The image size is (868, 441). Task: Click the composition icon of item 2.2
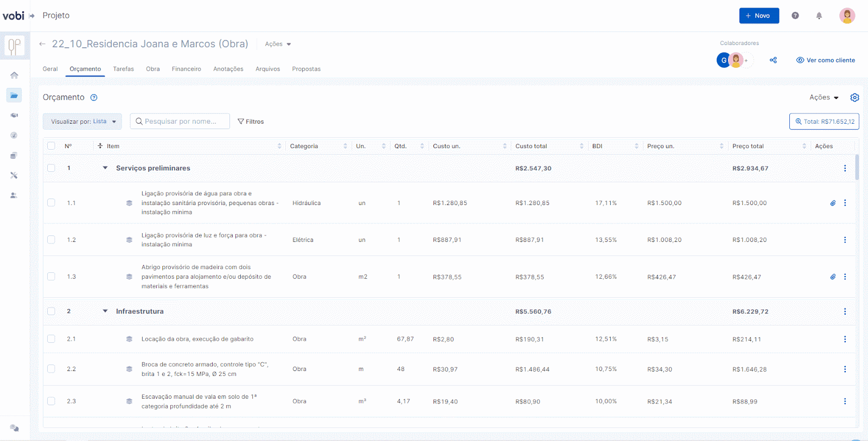coord(129,369)
